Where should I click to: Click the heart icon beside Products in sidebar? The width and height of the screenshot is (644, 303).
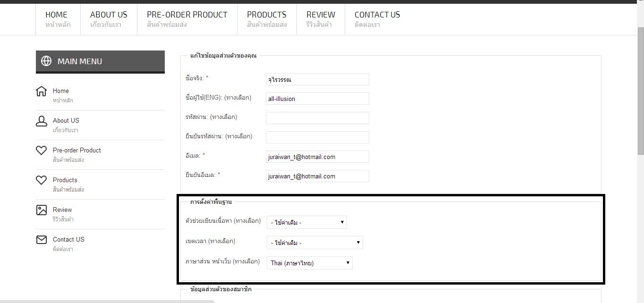click(x=42, y=180)
